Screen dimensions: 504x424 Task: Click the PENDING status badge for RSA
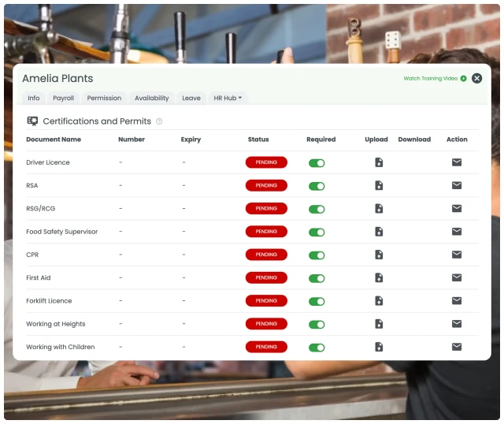(266, 186)
